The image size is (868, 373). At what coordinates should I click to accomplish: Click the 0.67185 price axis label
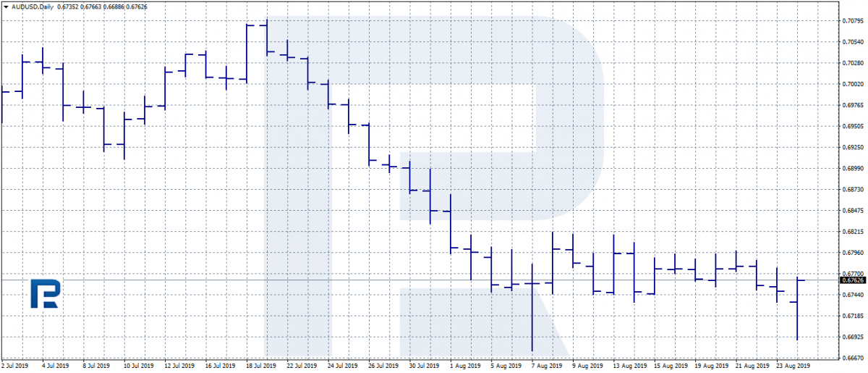(x=852, y=316)
